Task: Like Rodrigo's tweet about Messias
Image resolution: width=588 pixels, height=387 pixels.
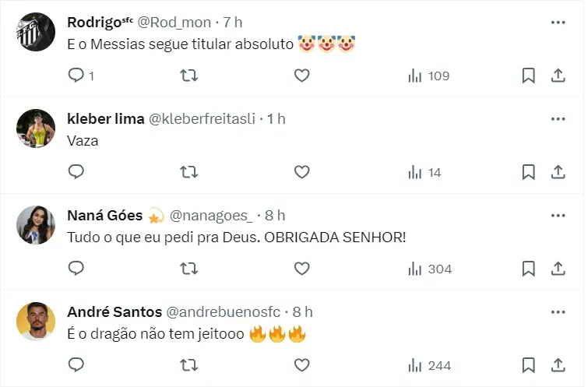Action: pyautogui.click(x=301, y=76)
